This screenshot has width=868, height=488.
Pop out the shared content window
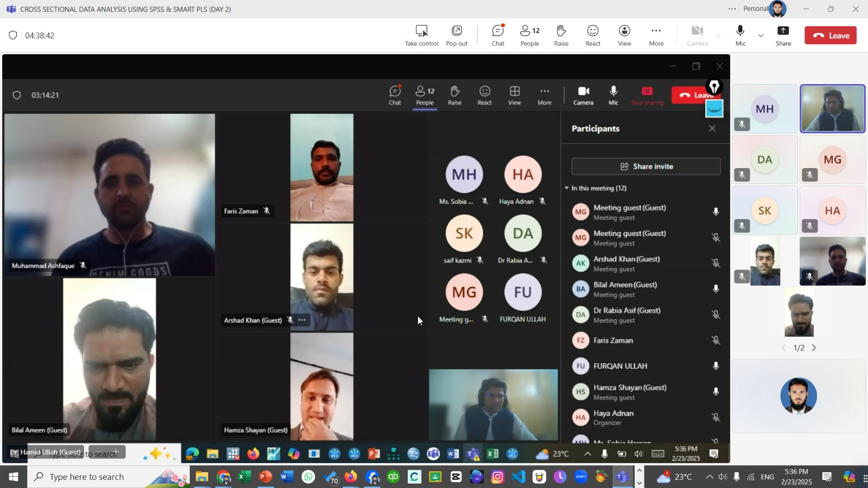tap(457, 36)
